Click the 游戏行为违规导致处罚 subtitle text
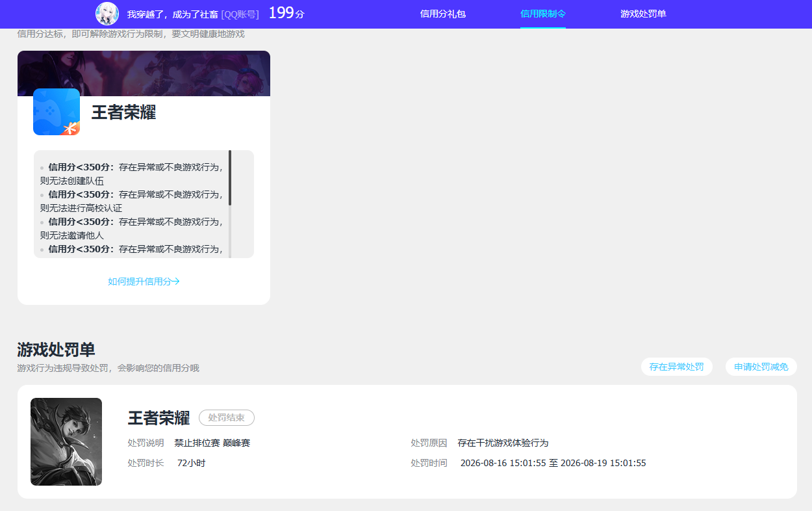This screenshot has width=812, height=511. point(108,368)
